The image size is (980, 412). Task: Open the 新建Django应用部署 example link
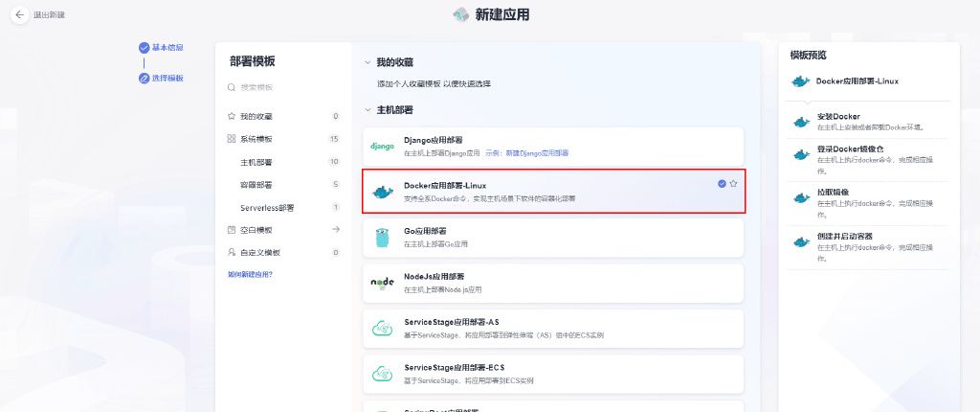536,152
